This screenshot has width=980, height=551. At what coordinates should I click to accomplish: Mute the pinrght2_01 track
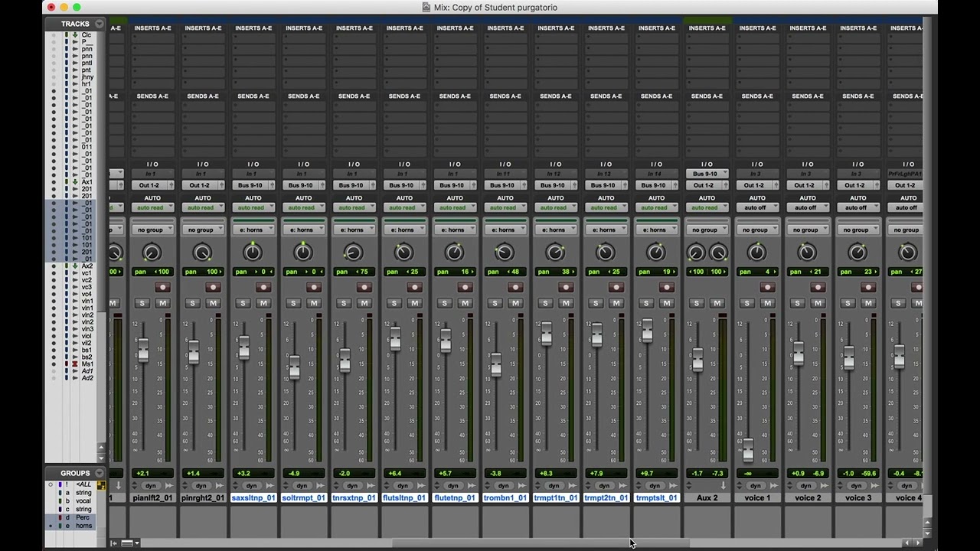tap(213, 303)
